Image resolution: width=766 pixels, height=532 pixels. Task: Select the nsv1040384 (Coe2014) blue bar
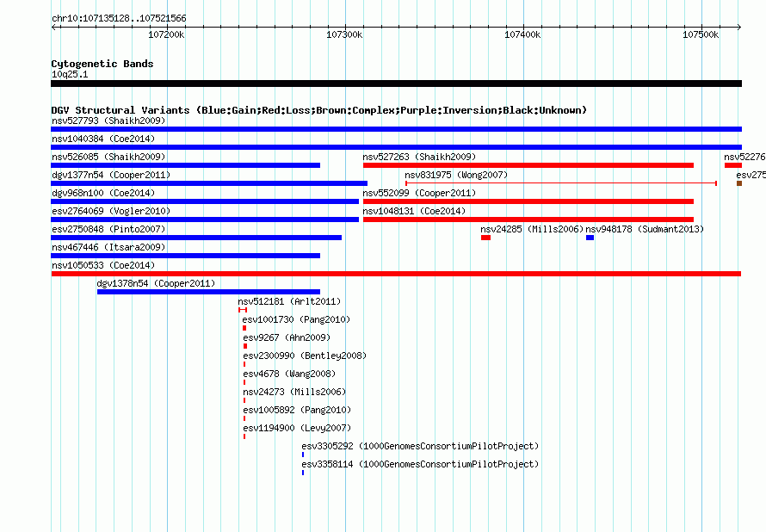point(396,147)
